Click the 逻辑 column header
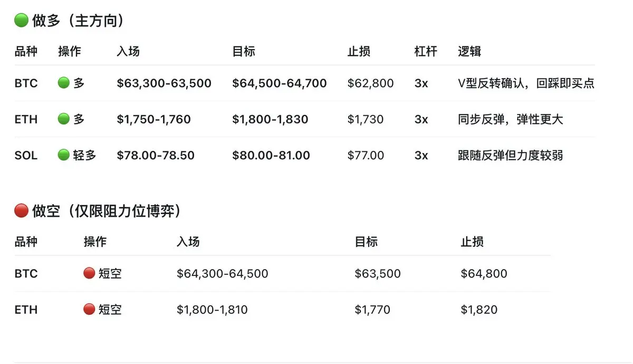Screen dimensions: 633x364 pos(469,51)
